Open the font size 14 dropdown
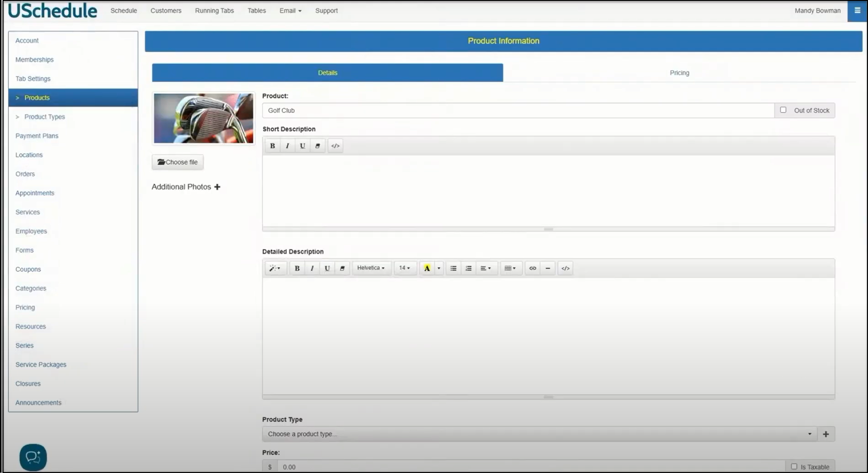 coord(404,268)
